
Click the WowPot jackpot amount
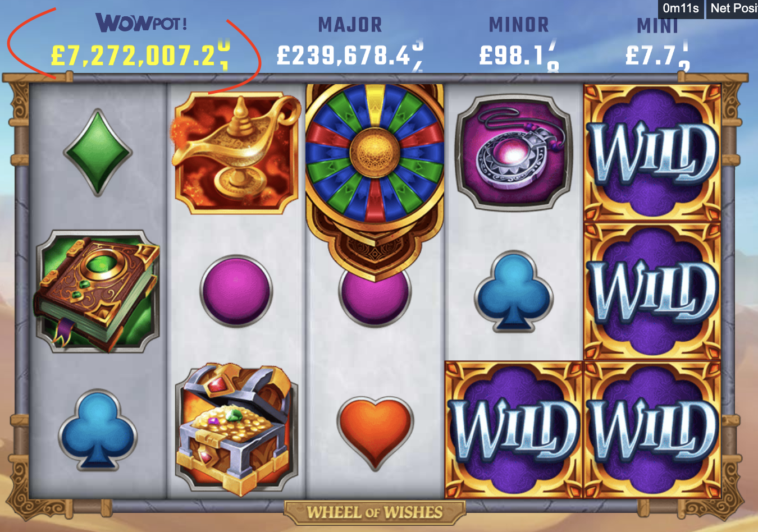(140, 56)
